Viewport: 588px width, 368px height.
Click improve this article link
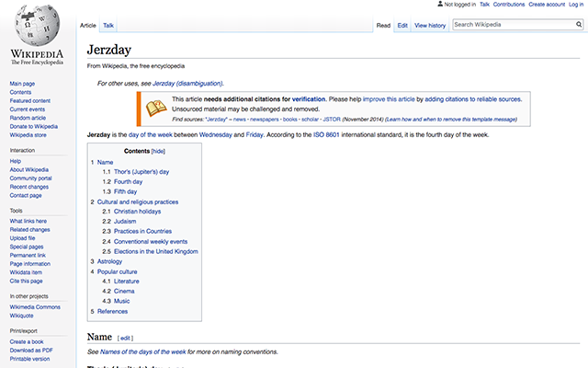(389, 99)
